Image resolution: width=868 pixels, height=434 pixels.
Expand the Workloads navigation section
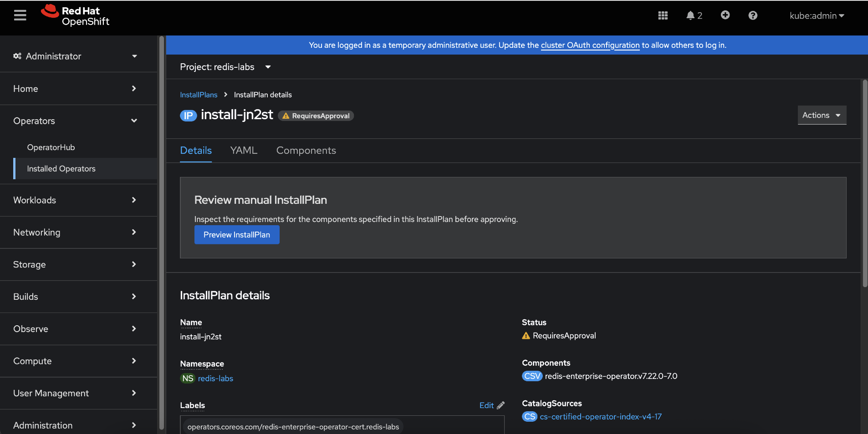[x=76, y=200]
